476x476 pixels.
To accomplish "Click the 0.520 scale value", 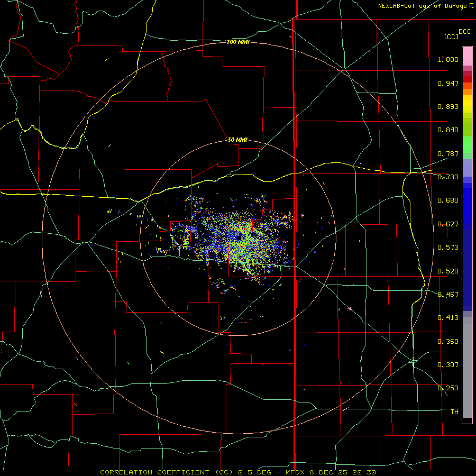I will (448, 271).
